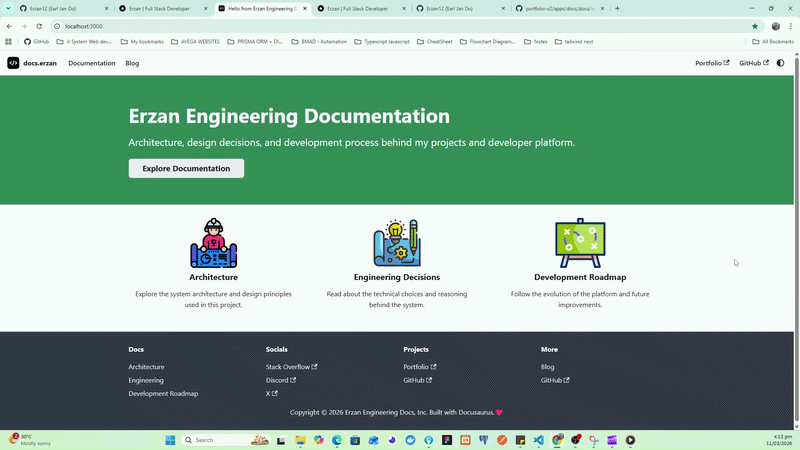The image size is (800, 450).
Task: Switch to the portfolio-v2 GitHub tab
Action: click(558, 8)
